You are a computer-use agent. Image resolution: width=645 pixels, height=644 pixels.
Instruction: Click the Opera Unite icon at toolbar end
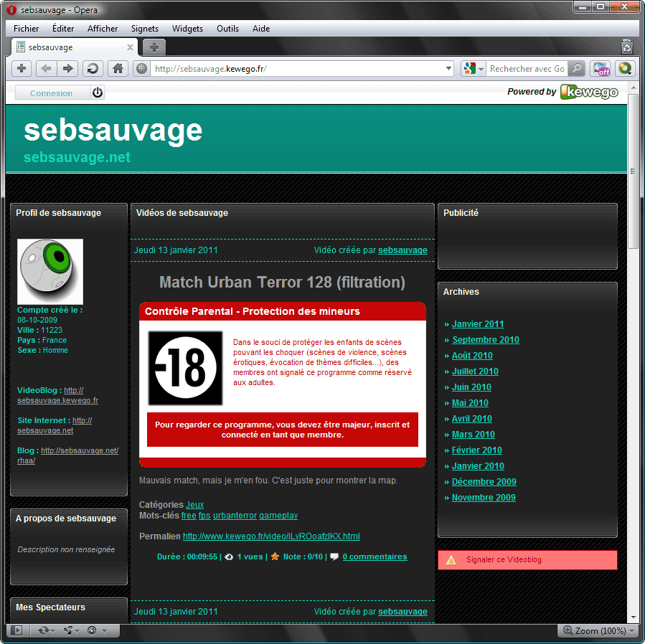(625, 68)
